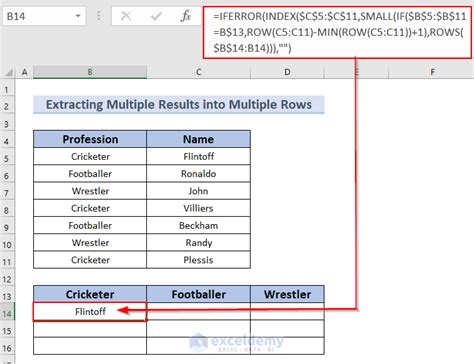Select result cell B14 showing 'Flintoff'
474x364 pixels.
(90, 312)
